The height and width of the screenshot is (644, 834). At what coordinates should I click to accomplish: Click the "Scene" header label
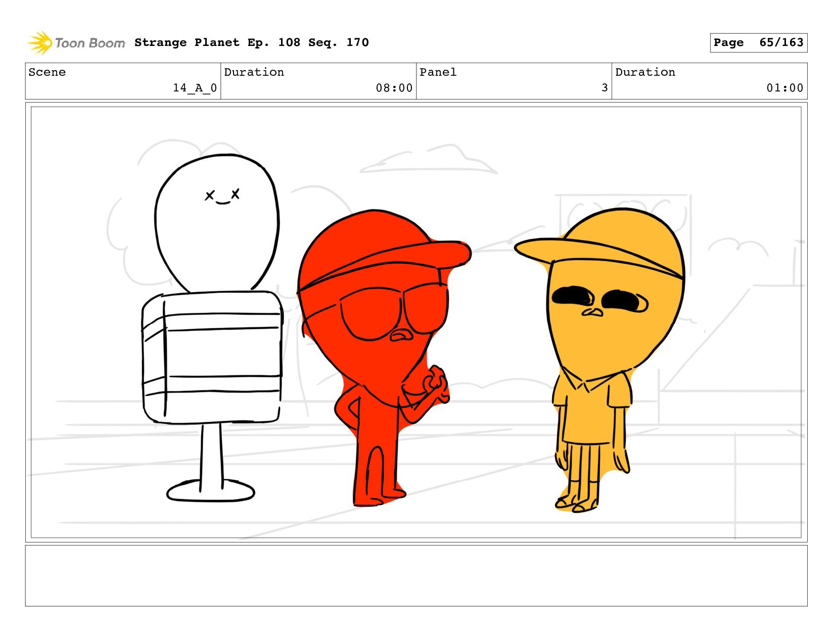pyautogui.click(x=47, y=72)
